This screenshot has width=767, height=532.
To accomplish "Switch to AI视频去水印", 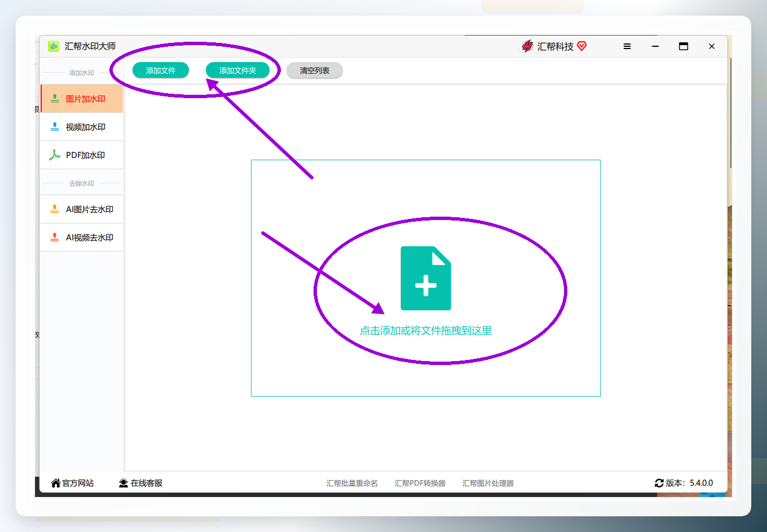I will click(x=82, y=238).
